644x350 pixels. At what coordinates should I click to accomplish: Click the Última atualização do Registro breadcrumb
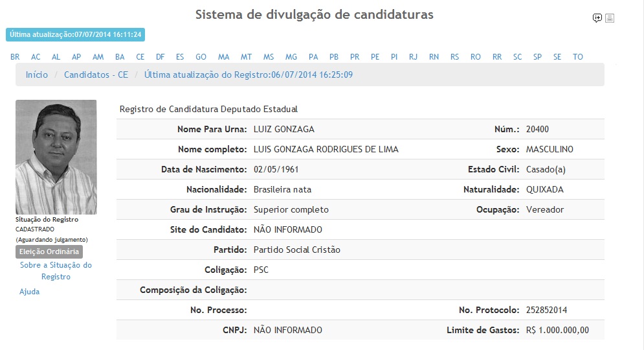click(249, 75)
